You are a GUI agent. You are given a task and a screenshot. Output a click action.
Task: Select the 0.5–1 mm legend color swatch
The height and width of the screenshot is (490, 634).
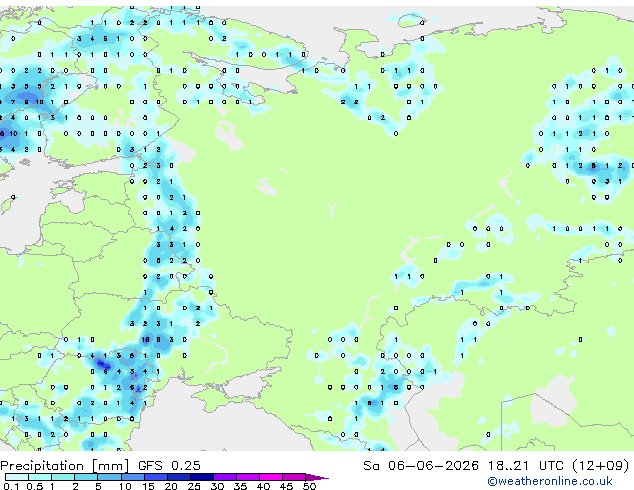coord(40,477)
